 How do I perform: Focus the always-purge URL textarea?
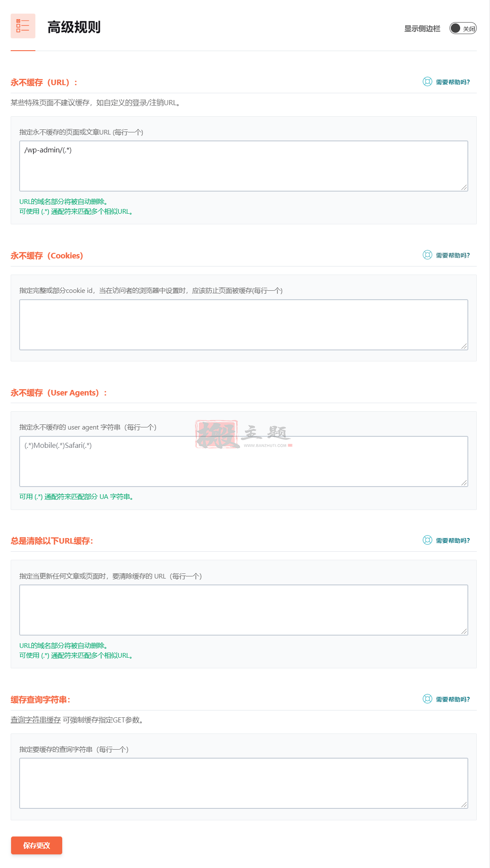(x=244, y=610)
